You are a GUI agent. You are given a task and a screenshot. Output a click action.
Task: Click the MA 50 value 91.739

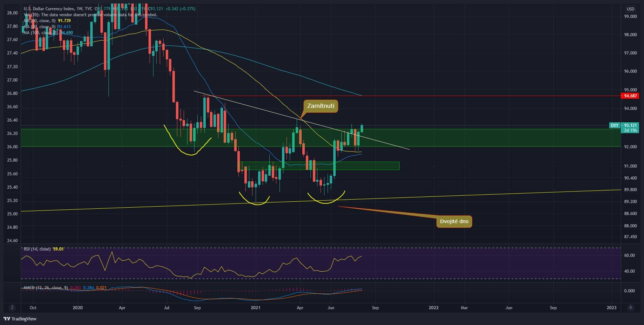[64, 21]
